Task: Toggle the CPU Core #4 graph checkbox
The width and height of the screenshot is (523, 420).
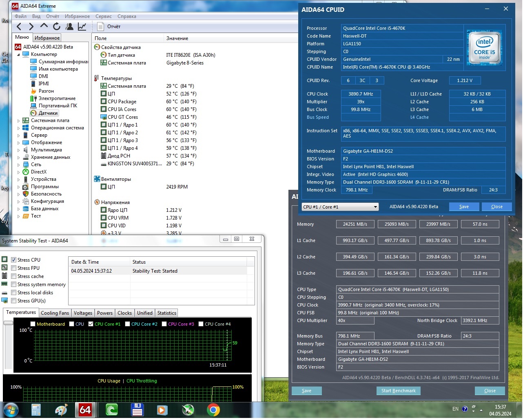Action: (201, 324)
